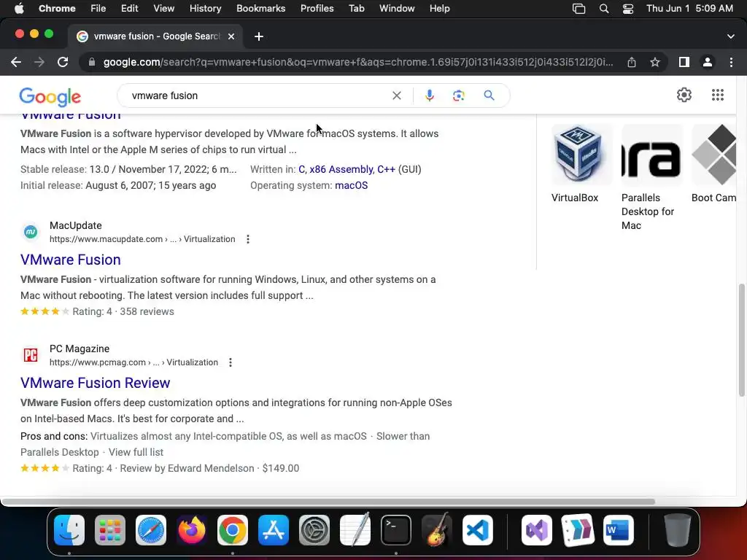Open the Chrome menu in menu bar

(57, 9)
